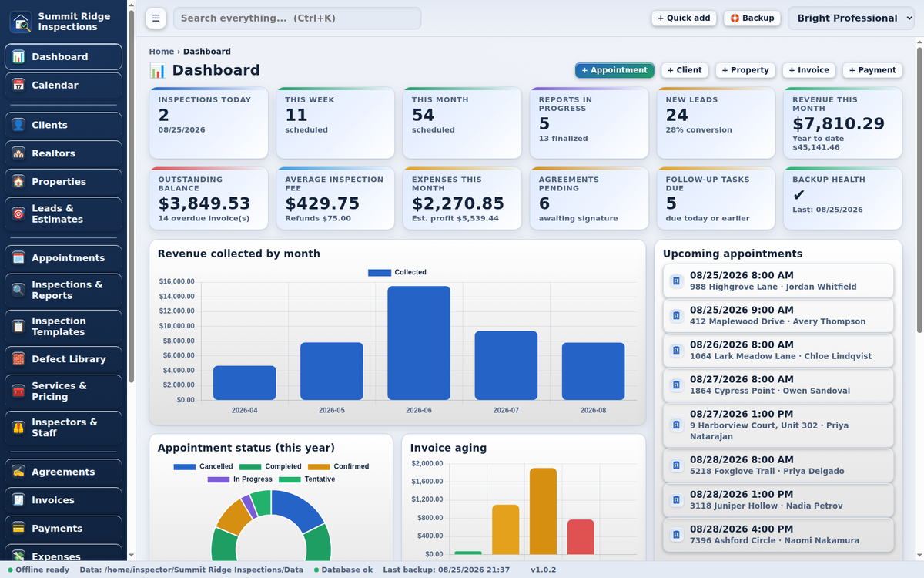Click the Inspectors & Staff vest icon
The image size is (924, 578).
[18, 428]
